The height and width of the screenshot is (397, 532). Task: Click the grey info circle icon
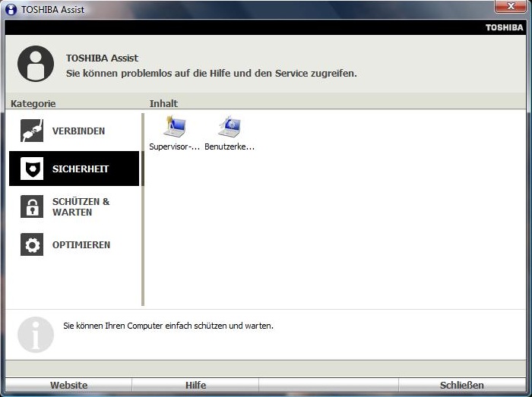point(36,335)
